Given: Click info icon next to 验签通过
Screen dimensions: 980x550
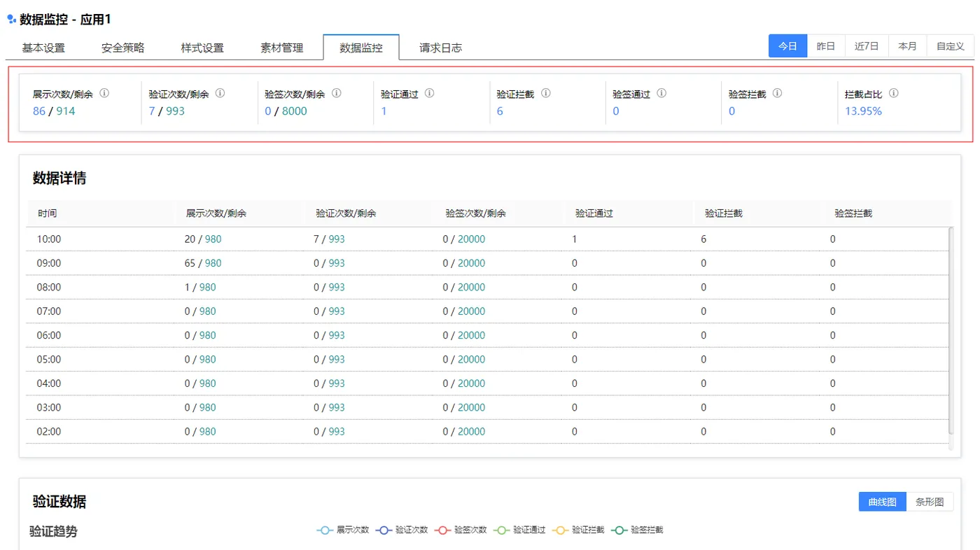Looking at the screenshot, I should click(x=661, y=93).
